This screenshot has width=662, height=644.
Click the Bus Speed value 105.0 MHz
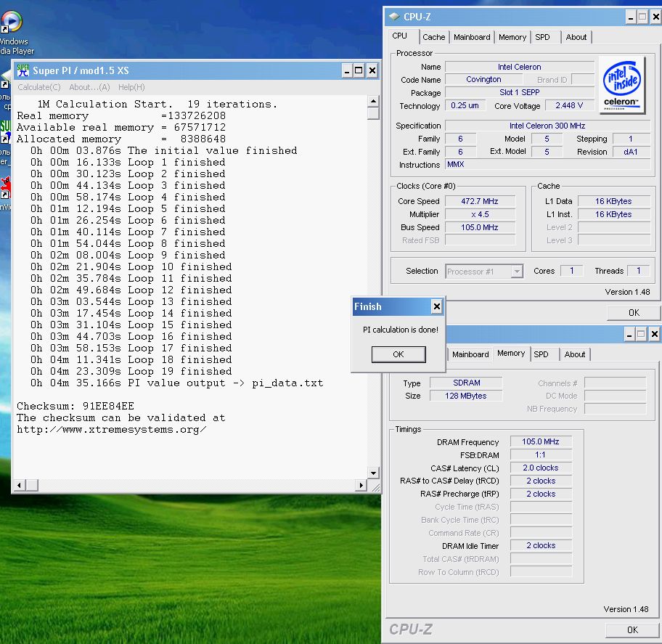[x=480, y=228]
